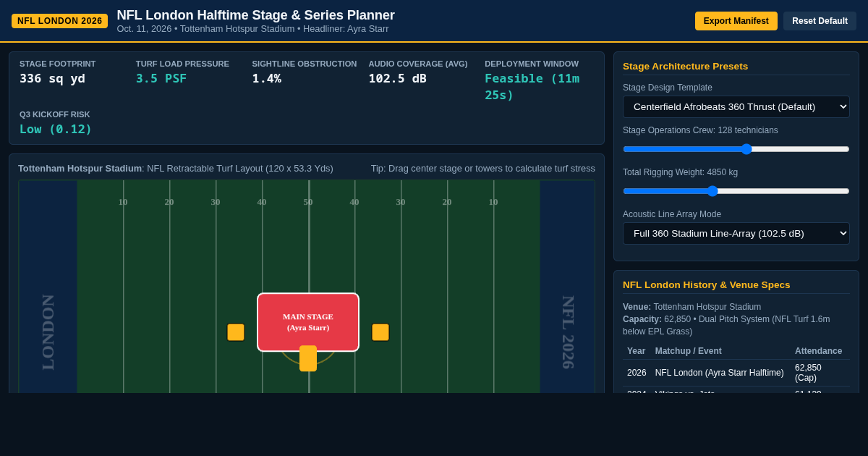Open the Acoustic Line Array Mode dropdown
This screenshot has height=456, width=868.
click(736, 233)
